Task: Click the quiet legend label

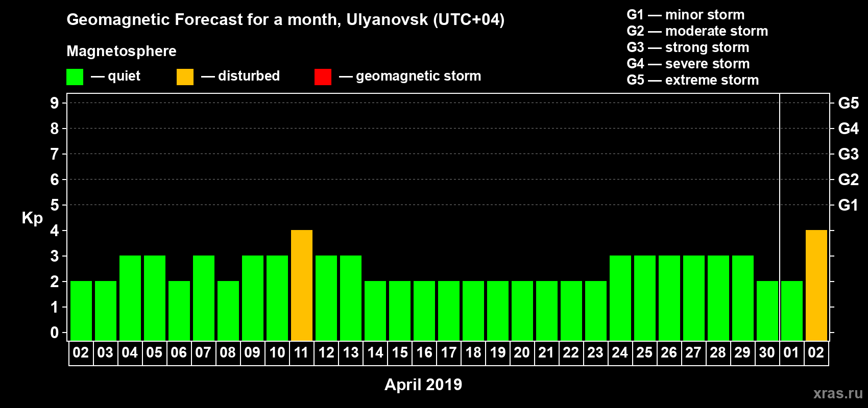Action: pos(124,76)
